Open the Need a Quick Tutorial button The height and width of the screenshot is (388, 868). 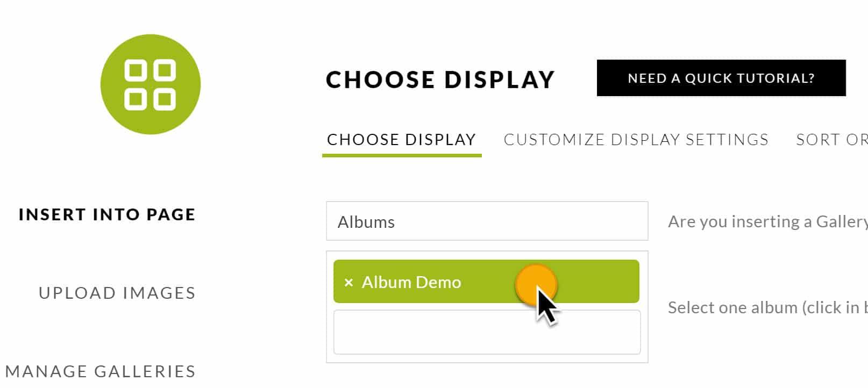[x=721, y=78]
